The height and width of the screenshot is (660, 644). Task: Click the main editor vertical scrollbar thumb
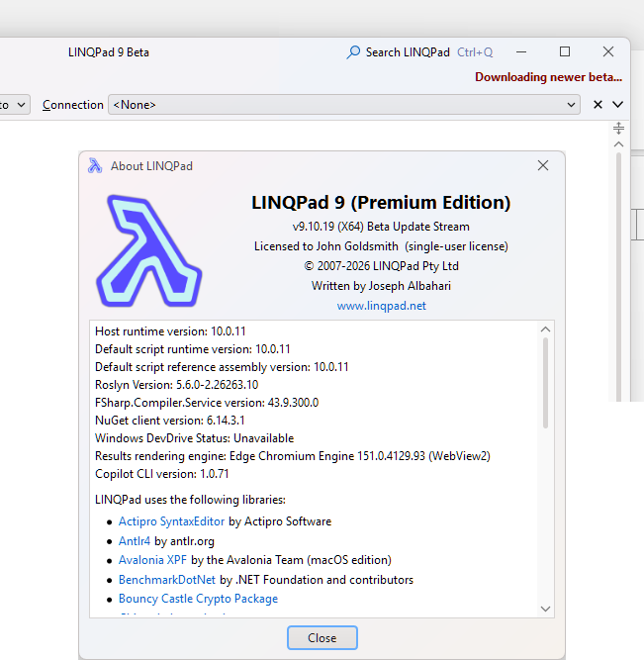618,276
